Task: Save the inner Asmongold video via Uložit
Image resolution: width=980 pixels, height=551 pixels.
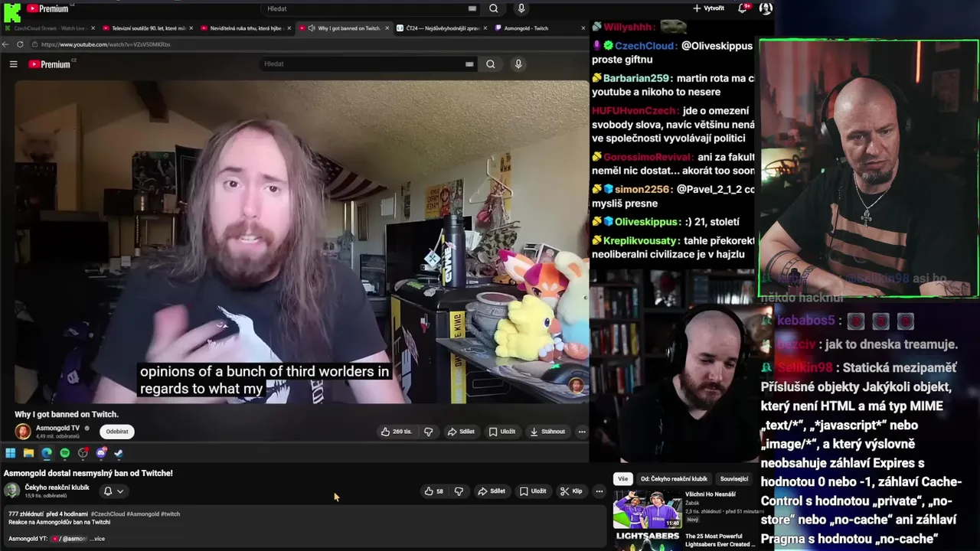Action: [502, 432]
